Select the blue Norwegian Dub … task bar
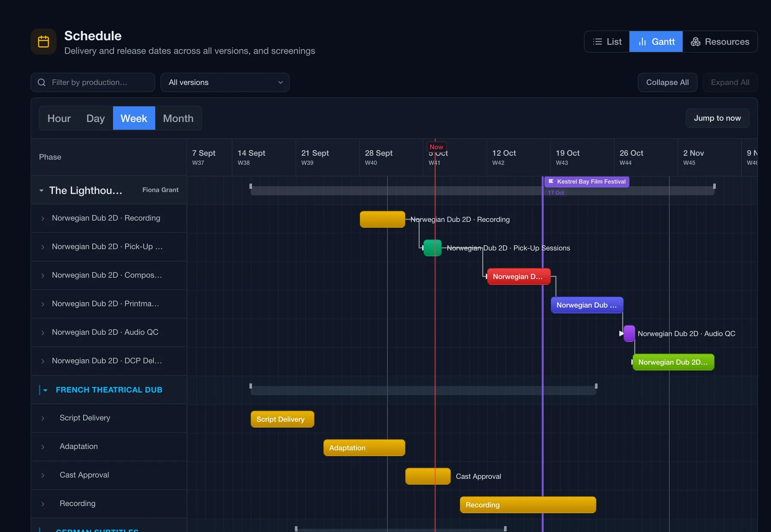 (587, 305)
